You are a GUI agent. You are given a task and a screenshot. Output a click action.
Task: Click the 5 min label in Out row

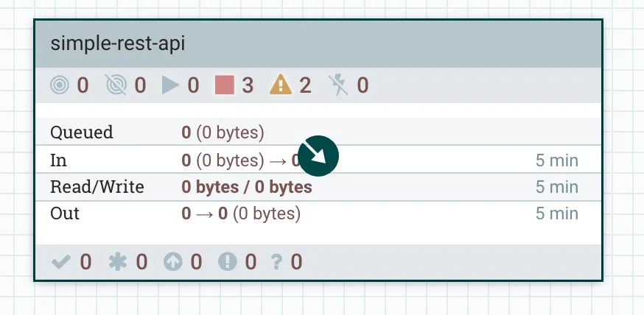point(557,214)
